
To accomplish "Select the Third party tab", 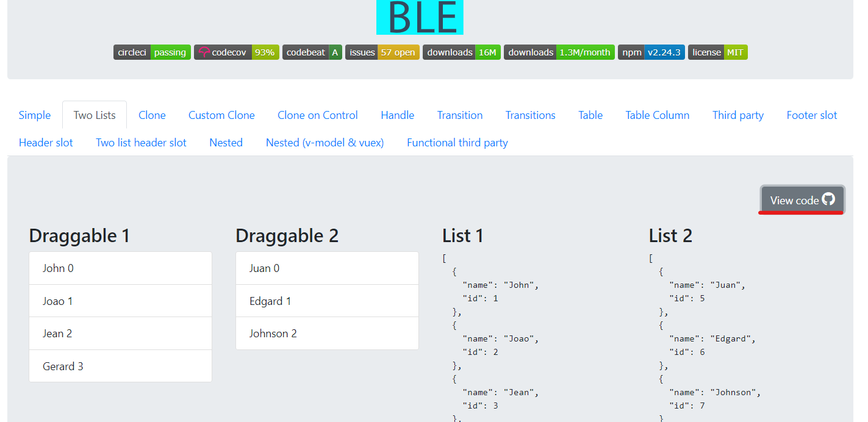I will pos(738,115).
